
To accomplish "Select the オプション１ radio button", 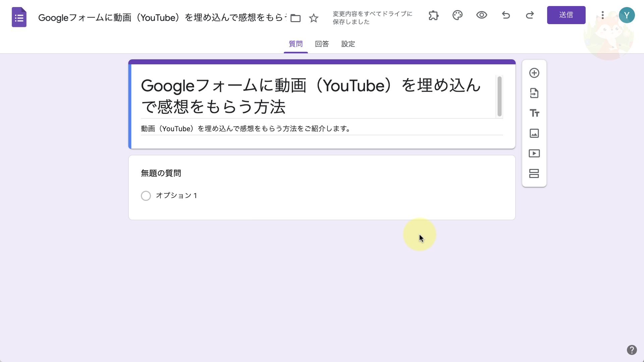I will [146, 196].
